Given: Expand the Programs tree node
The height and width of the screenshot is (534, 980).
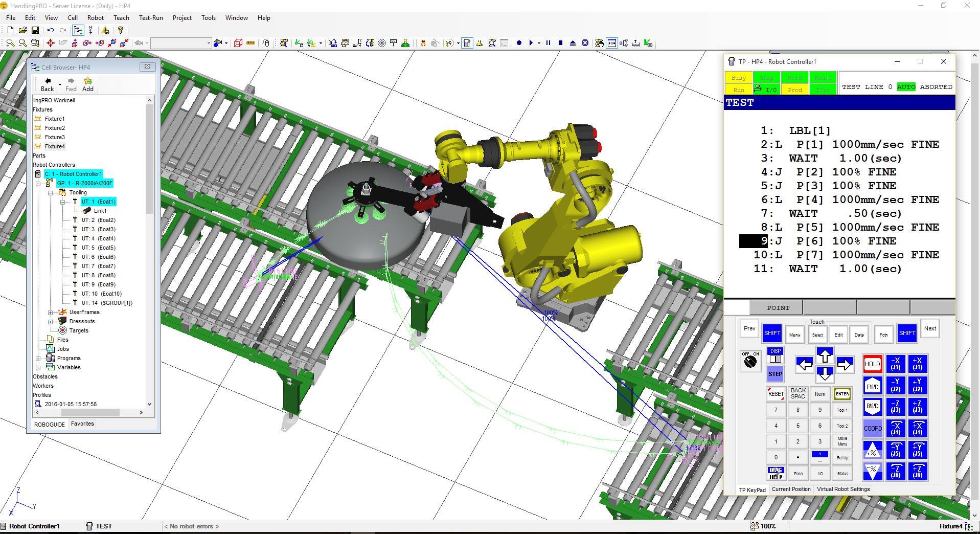Looking at the screenshot, I should click(38, 359).
